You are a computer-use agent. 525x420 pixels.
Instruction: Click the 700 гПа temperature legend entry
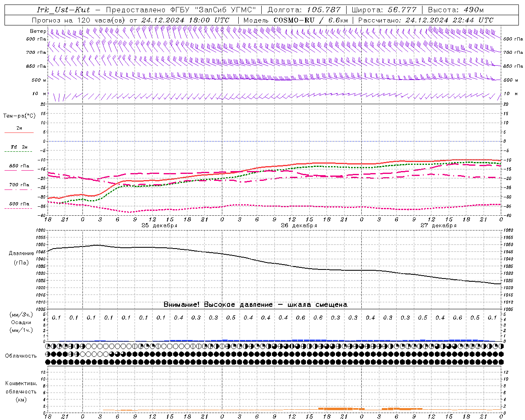(19, 185)
